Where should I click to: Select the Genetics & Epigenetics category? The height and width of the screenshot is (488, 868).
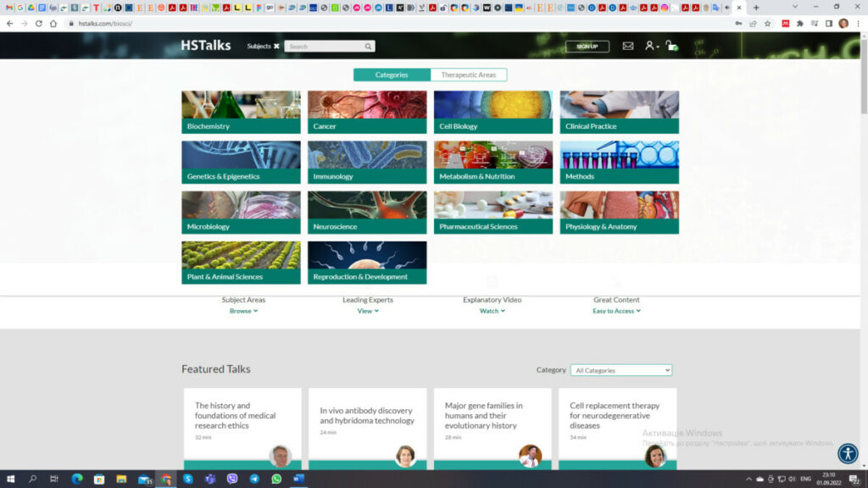[x=241, y=162]
